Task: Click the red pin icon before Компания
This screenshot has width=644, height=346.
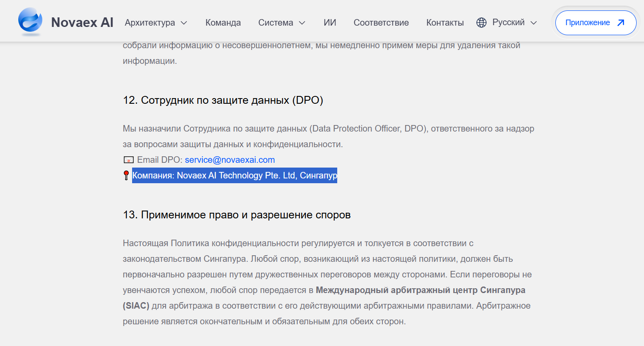Action: click(x=126, y=175)
